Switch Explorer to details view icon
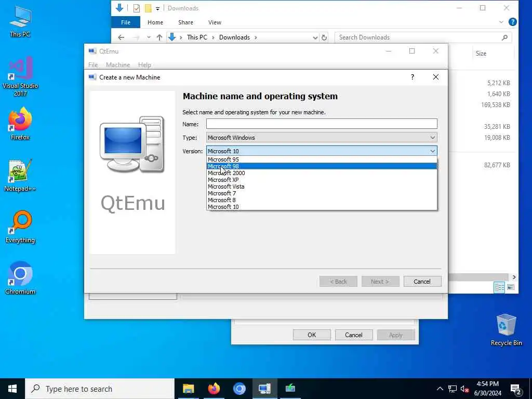The width and height of the screenshot is (532, 399). (x=500, y=287)
